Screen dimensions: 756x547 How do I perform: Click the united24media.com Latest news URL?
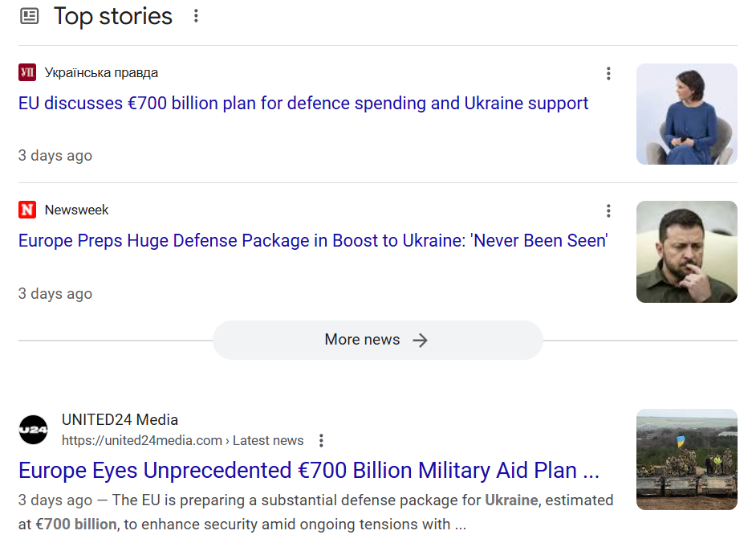coord(182,440)
